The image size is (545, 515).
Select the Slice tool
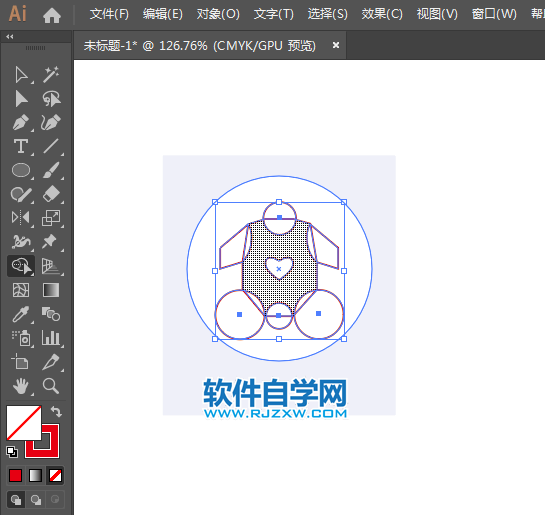pos(51,361)
